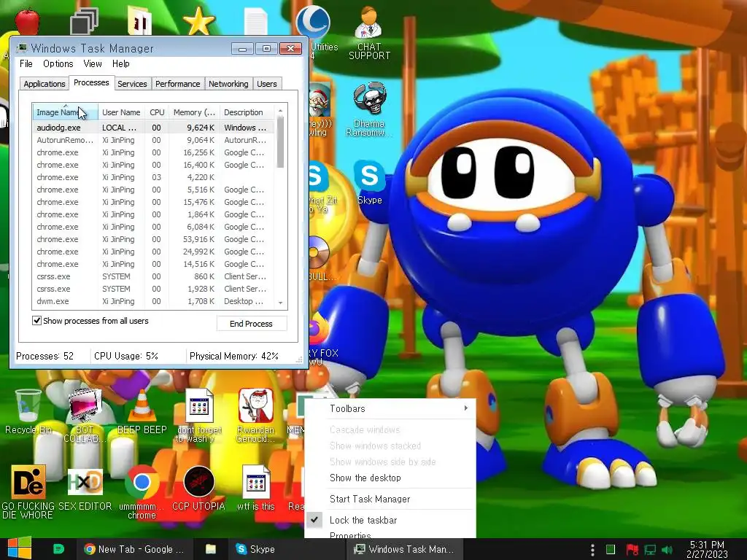Open the CHAT SUPPORT desktop icon
This screenshot has width=747, height=560.
coord(369,34)
